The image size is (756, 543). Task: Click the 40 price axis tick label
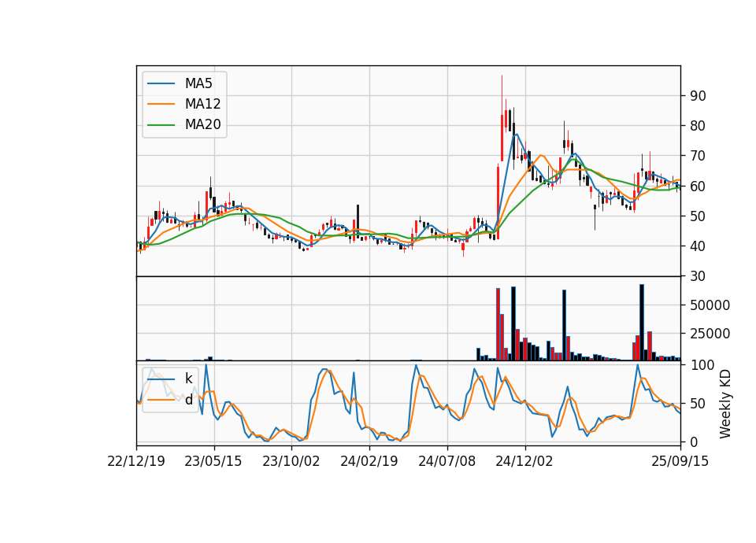point(698,246)
